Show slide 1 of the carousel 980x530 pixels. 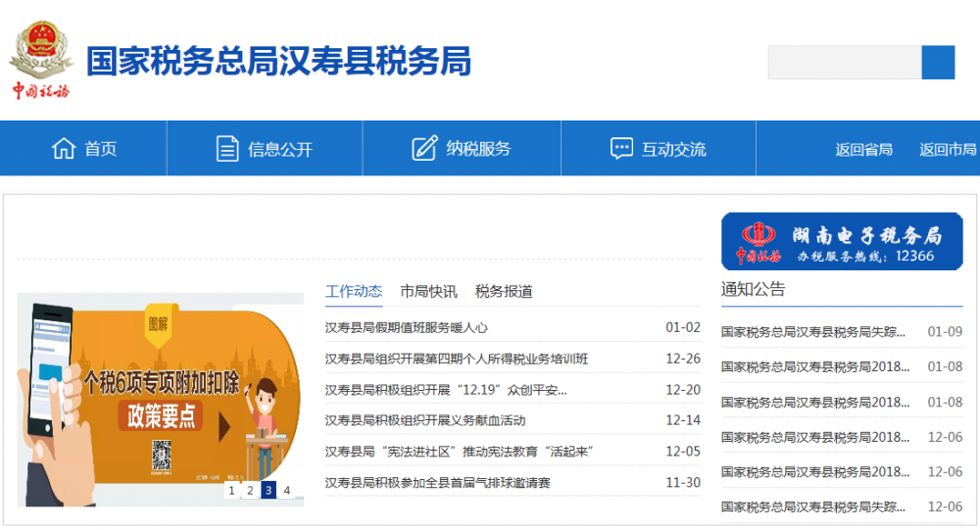232,490
